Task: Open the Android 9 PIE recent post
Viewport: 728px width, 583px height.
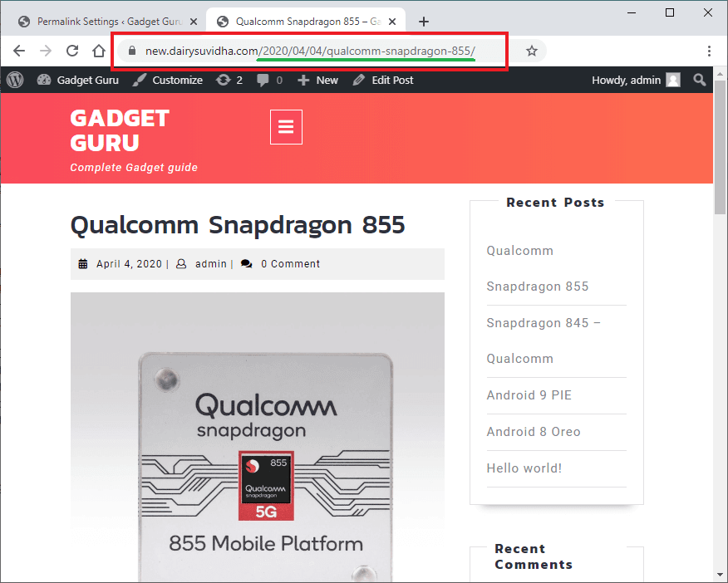Action: [529, 395]
